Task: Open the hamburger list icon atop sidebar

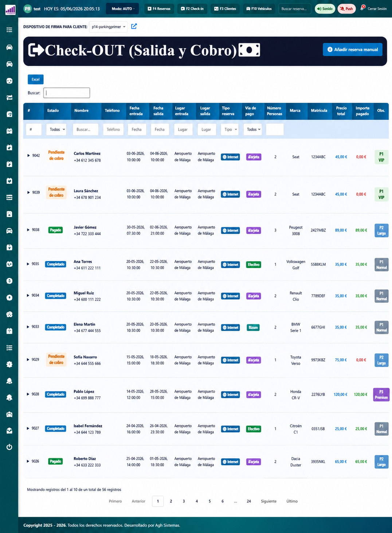Action: tap(9, 30)
